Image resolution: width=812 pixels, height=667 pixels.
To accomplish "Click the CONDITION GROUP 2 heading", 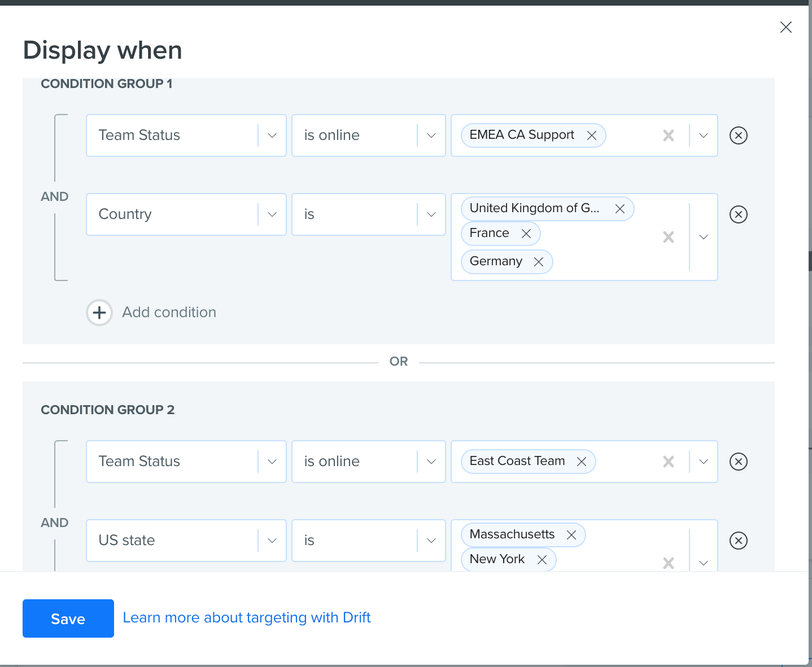I will tap(108, 410).
